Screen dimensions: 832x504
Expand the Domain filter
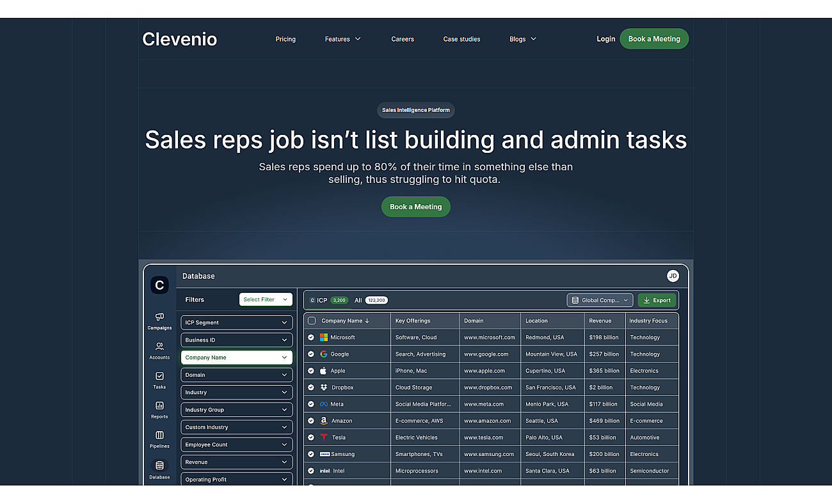tap(237, 375)
